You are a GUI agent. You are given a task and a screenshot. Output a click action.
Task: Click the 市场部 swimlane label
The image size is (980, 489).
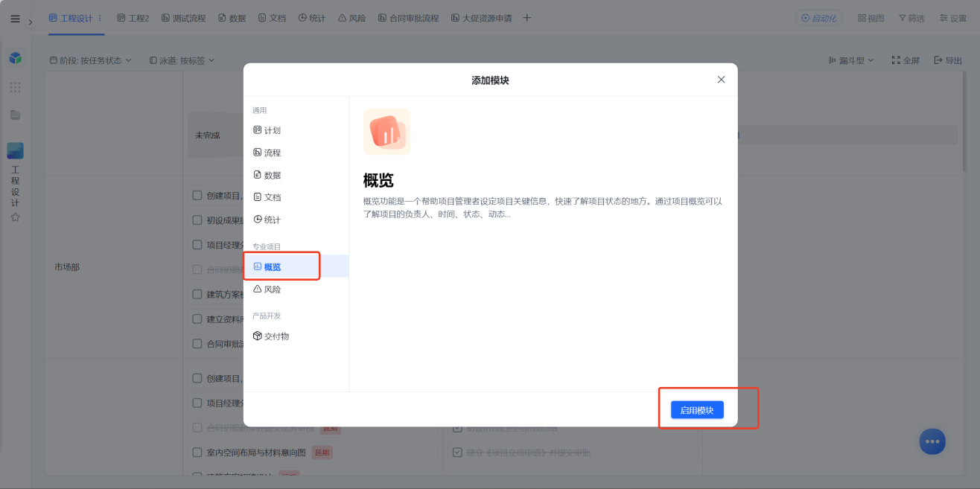click(x=67, y=267)
